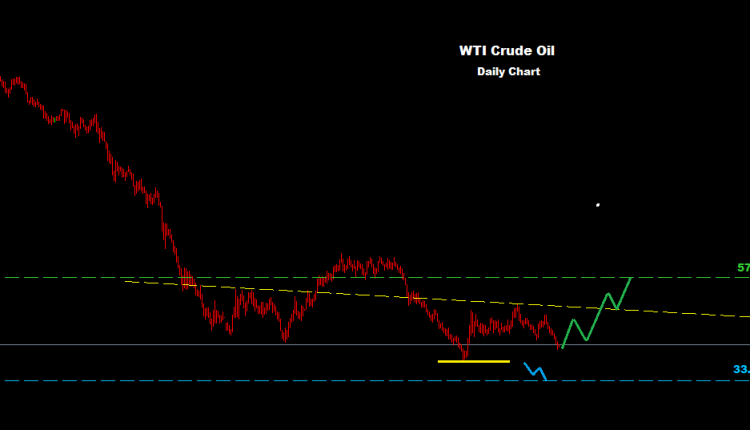Click the last red candle before green projection
The height and width of the screenshot is (430, 750).
click(x=558, y=343)
